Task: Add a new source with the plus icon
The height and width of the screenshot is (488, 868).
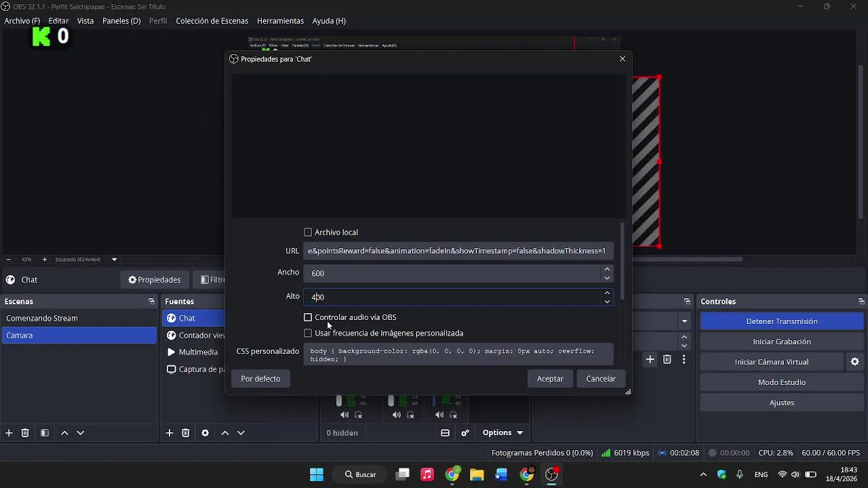Action: [x=170, y=433]
